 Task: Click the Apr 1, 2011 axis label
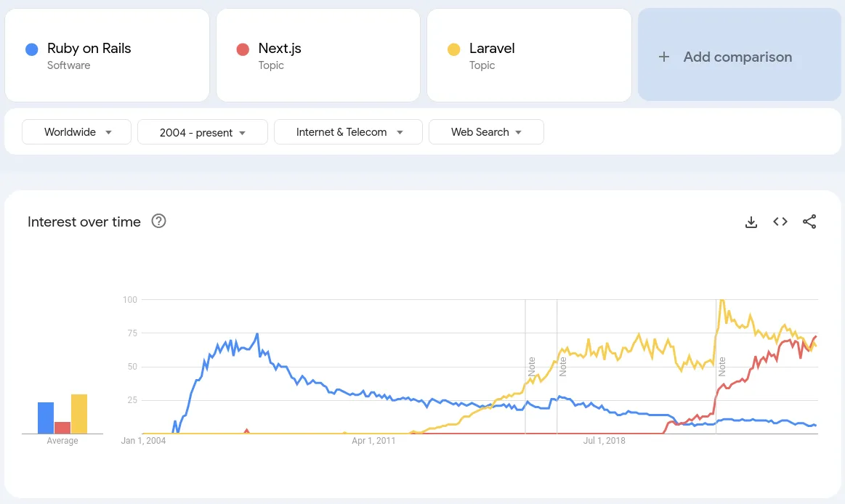(373, 441)
